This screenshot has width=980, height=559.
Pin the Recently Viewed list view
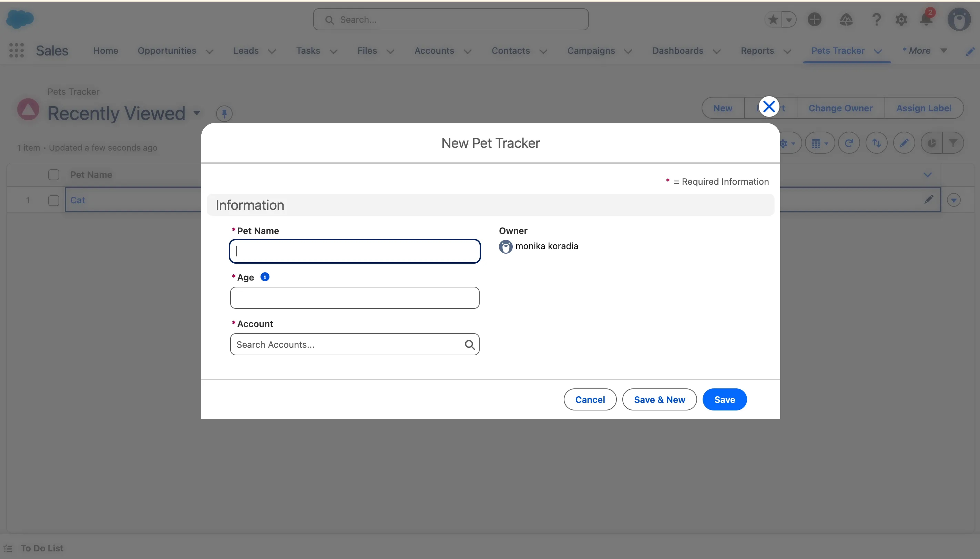(224, 113)
